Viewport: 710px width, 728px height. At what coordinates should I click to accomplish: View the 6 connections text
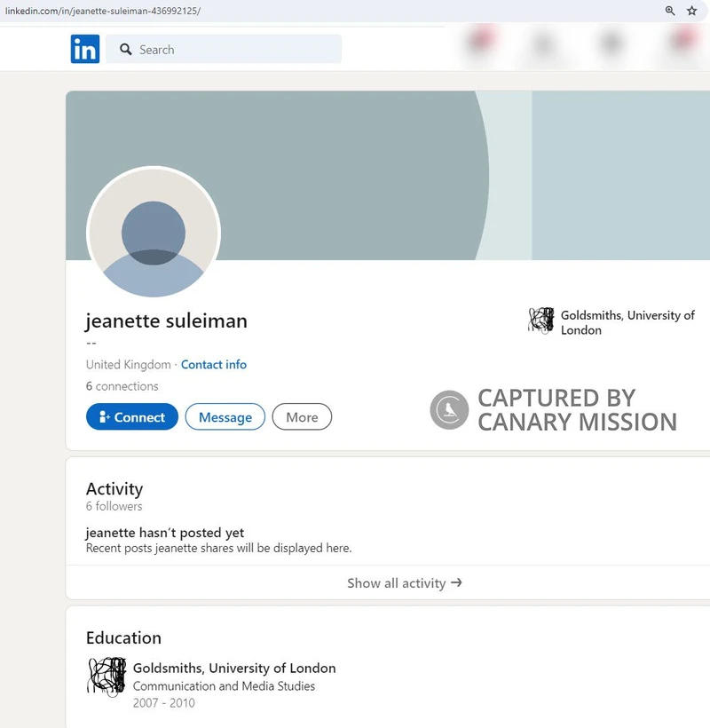[122, 386]
